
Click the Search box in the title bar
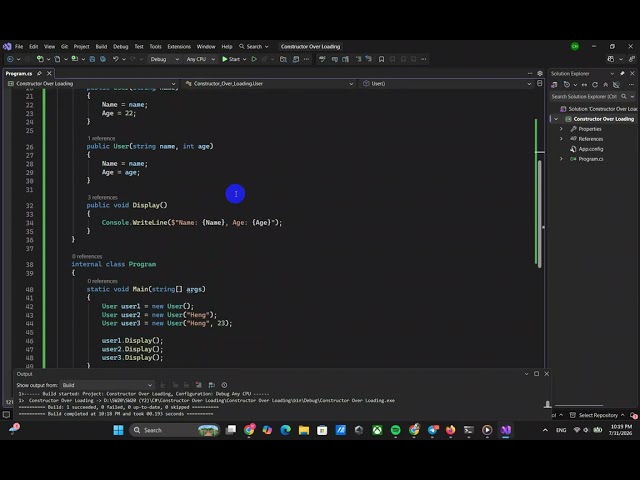pyautogui.click(x=253, y=47)
